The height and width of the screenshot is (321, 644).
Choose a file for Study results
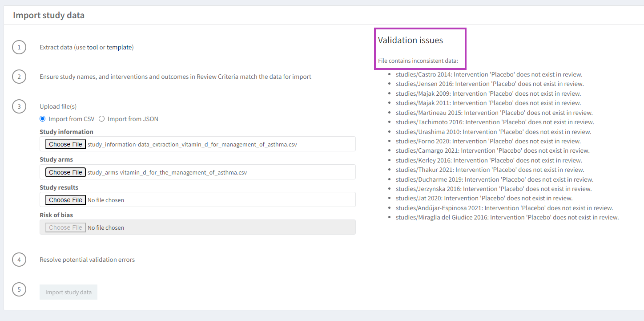pyautogui.click(x=65, y=200)
